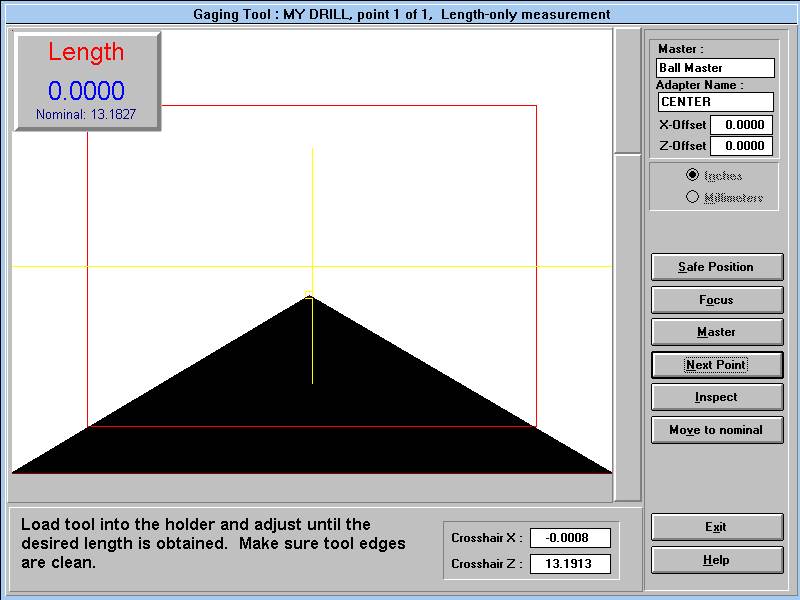Click the upper segment of vertical slider bar
The height and width of the screenshot is (600, 800).
pyautogui.click(x=627, y=90)
